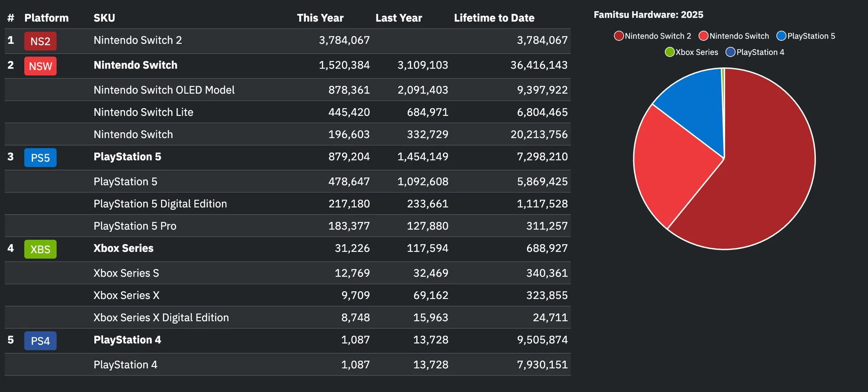Image resolution: width=868 pixels, height=392 pixels.
Task: Click the Lifetime to Date header
Action: (494, 18)
